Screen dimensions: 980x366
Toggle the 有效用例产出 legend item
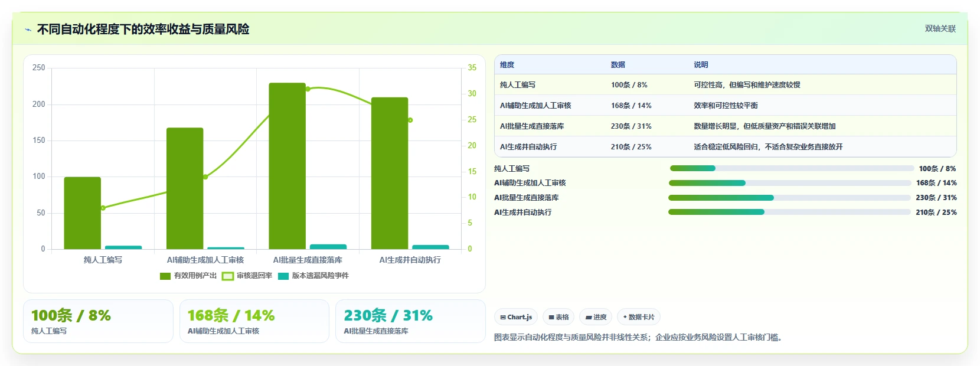pyautogui.click(x=188, y=276)
